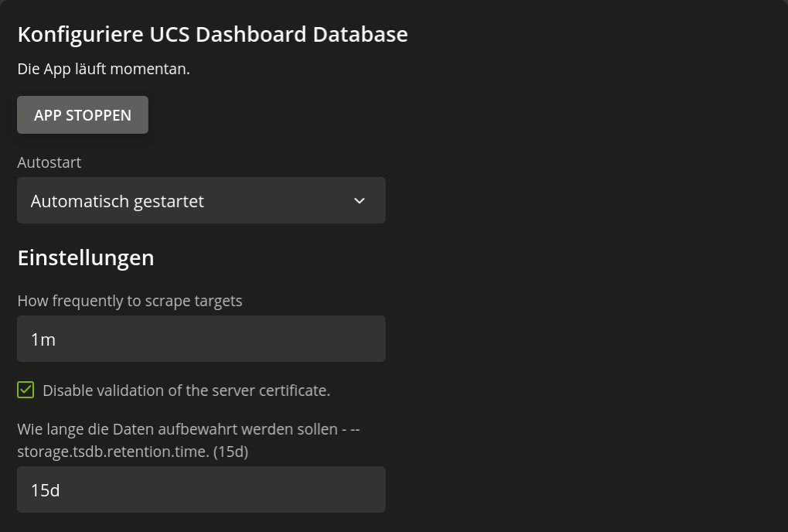Click the checkmark icon next to certificate option
This screenshot has width=788, height=532.
[26, 390]
